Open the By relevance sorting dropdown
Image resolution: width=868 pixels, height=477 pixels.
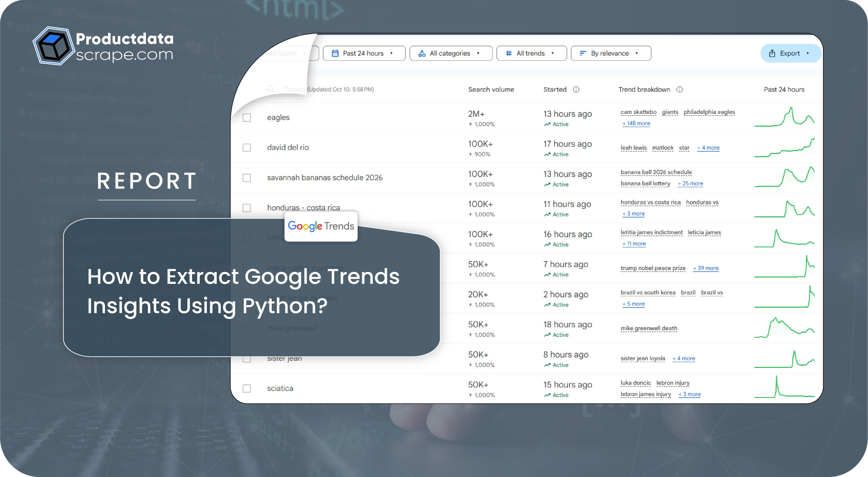(611, 53)
